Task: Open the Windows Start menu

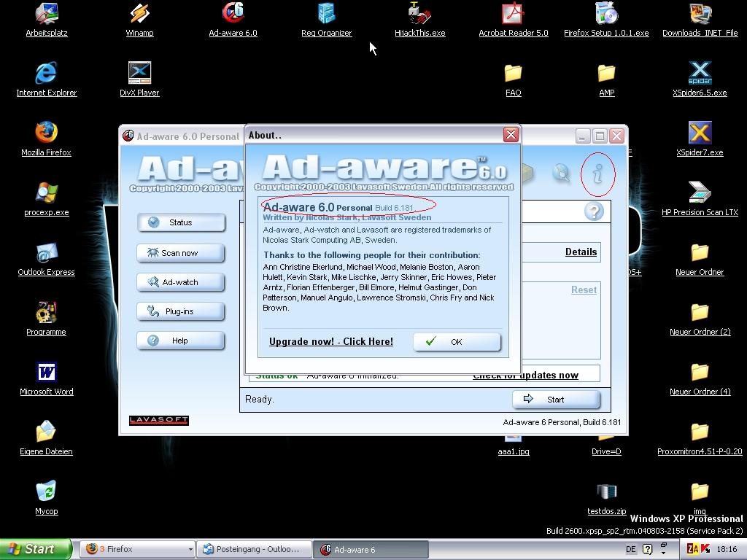Action: click(35, 549)
